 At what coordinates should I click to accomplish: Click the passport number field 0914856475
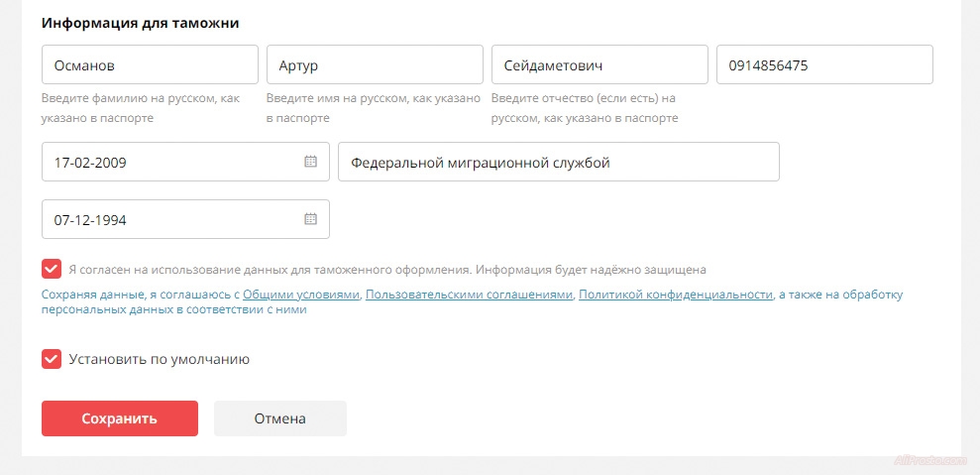pyautogui.click(x=824, y=65)
